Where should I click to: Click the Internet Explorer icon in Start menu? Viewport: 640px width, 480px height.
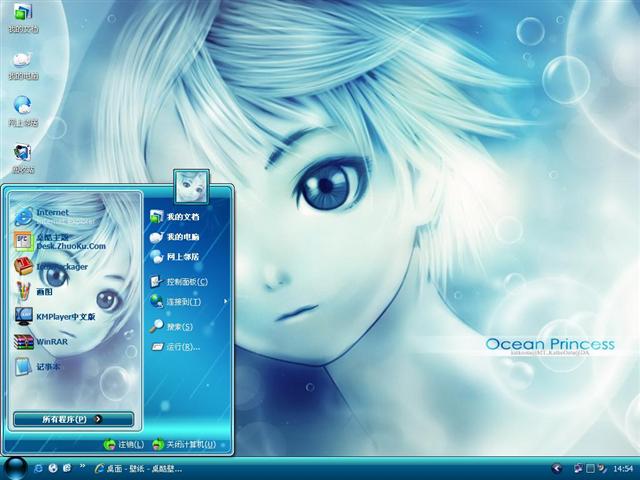(x=23, y=216)
